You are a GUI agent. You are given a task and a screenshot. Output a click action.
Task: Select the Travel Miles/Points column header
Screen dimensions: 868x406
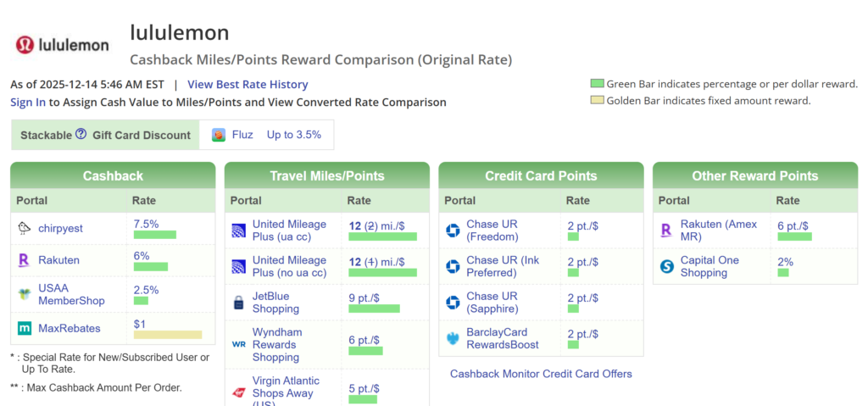[x=327, y=176]
